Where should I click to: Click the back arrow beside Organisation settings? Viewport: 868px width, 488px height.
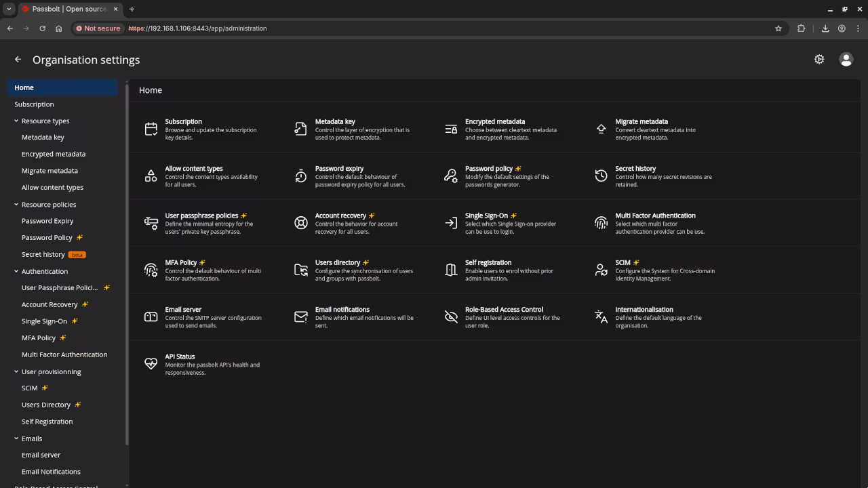click(x=18, y=59)
